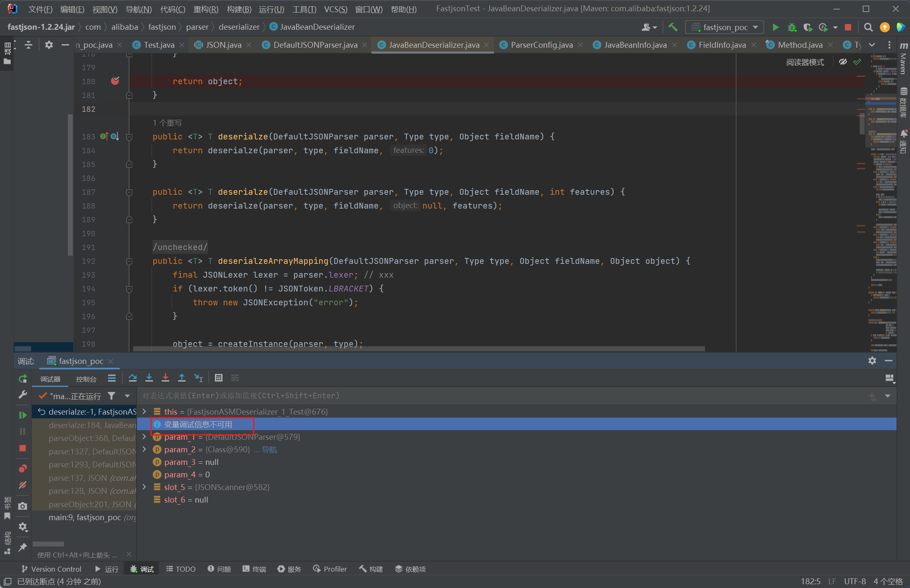The width and height of the screenshot is (910, 588).
Task: Open the 重构(R) menu
Action: tap(205, 9)
